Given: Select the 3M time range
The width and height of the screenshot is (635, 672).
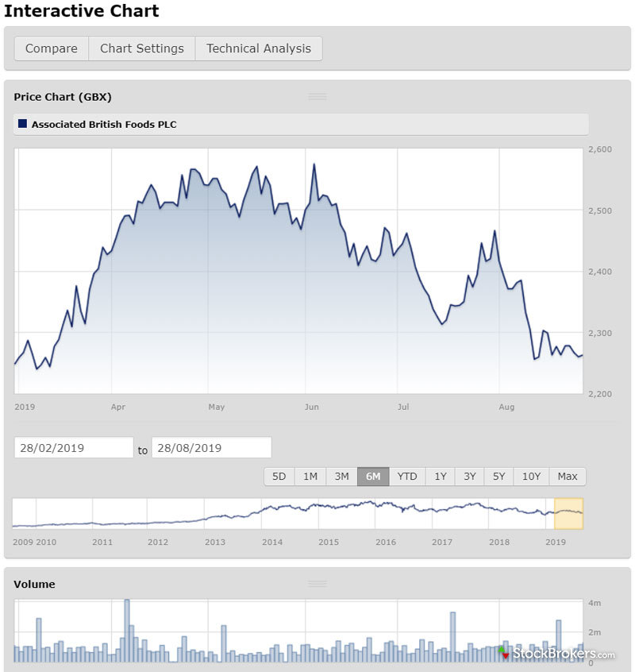Looking at the screenshot, I should click(341, 476).
